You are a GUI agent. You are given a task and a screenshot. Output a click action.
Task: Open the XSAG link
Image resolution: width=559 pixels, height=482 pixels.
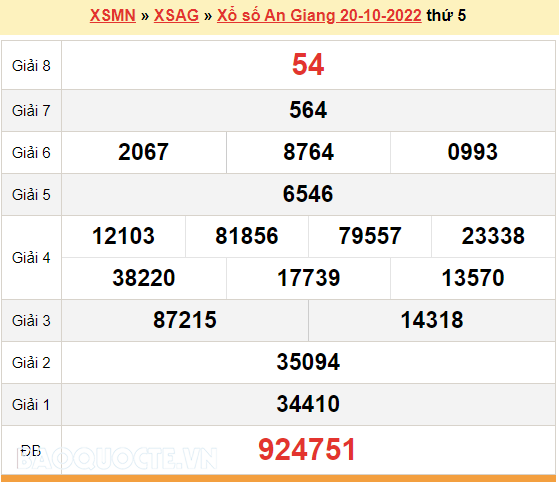(176, 16)
